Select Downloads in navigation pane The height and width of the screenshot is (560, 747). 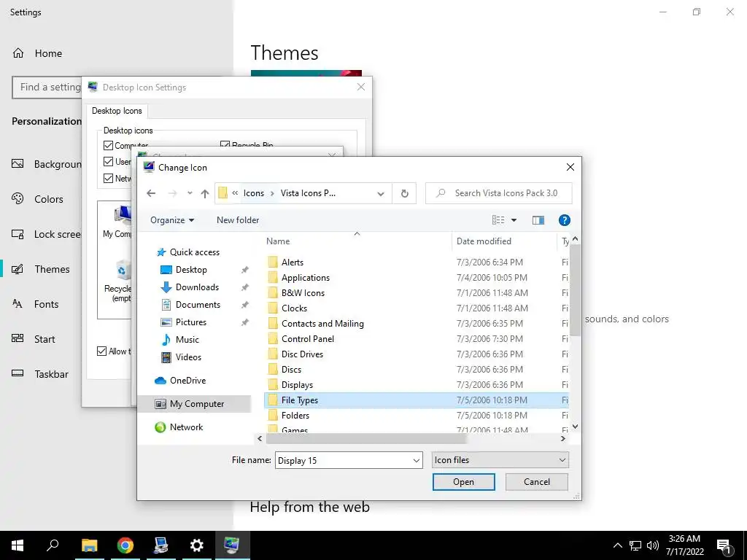point(197,287)
